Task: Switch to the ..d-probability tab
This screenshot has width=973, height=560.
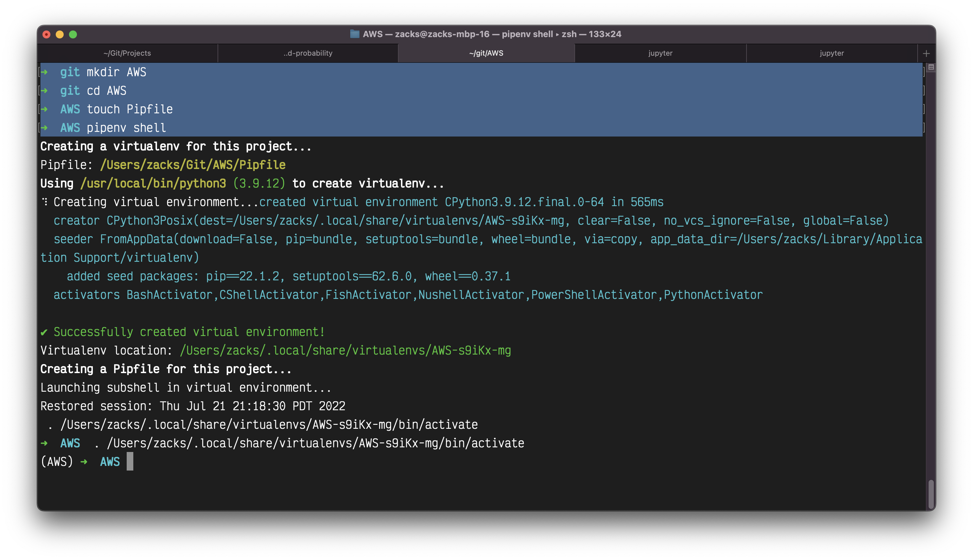Action: pyautogui.click(x=307, y=53)
